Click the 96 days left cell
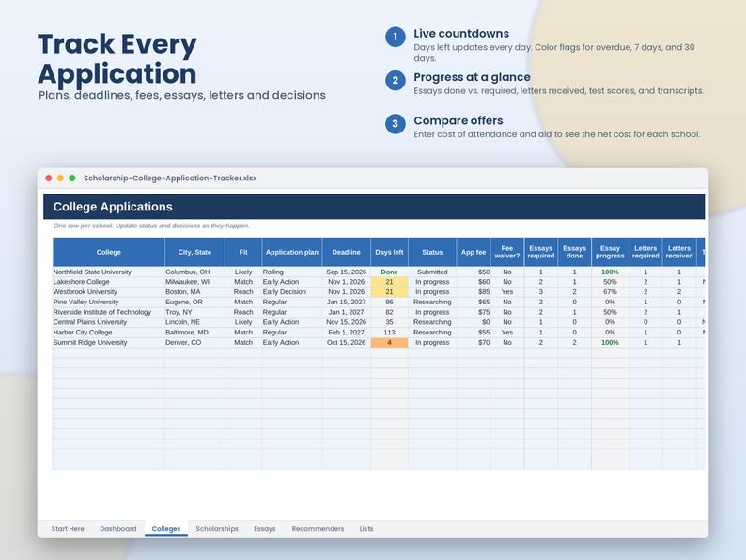The width and height of the screenshot is (746, 560). click(389, 303)
